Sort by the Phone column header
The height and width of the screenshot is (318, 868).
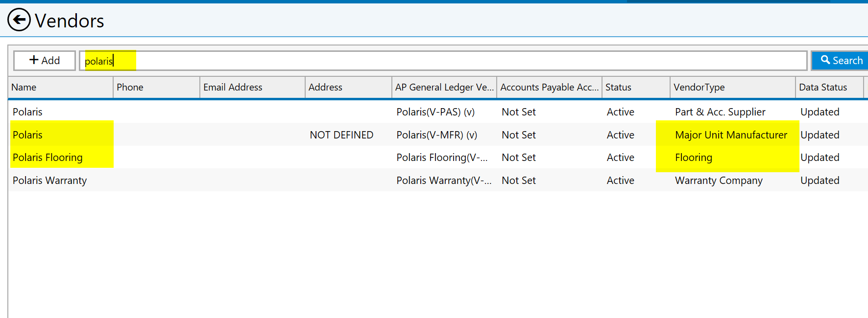157,88
